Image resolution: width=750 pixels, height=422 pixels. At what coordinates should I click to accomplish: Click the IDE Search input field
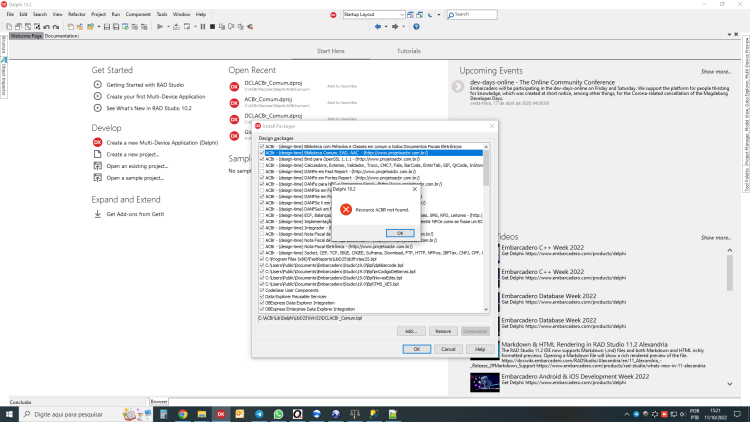click(472, 15)
